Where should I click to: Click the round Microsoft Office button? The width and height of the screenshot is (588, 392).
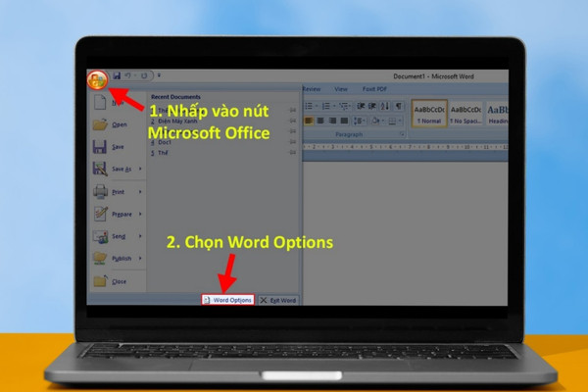97,80
